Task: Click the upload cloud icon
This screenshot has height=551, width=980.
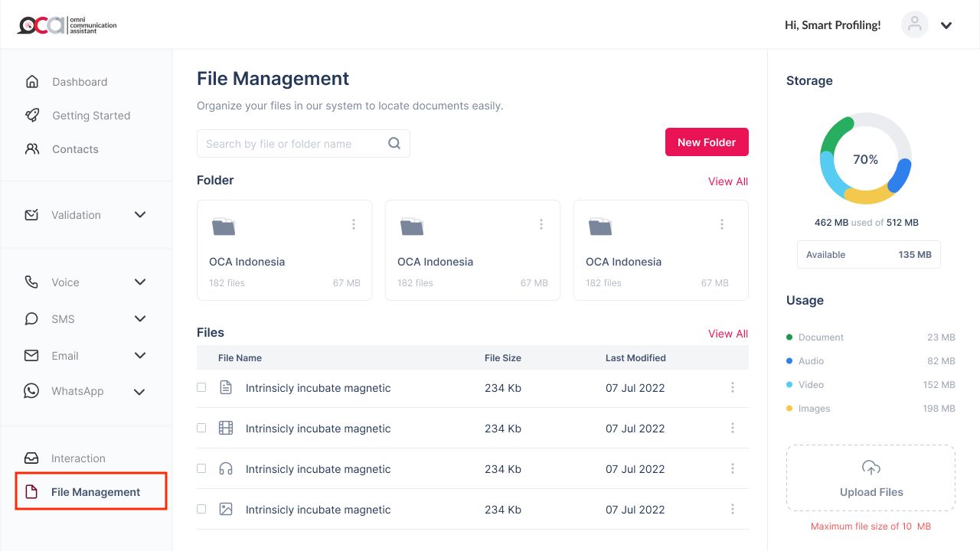Action: coord(871,468)
